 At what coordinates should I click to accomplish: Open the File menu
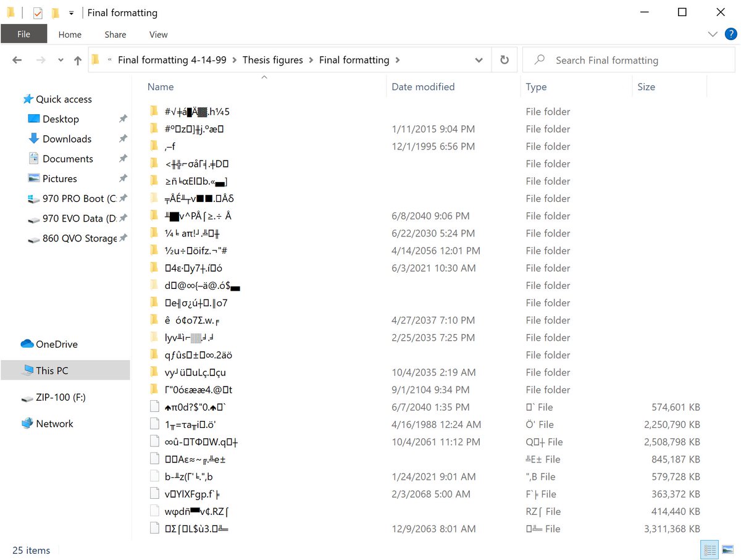click(23, 35)
